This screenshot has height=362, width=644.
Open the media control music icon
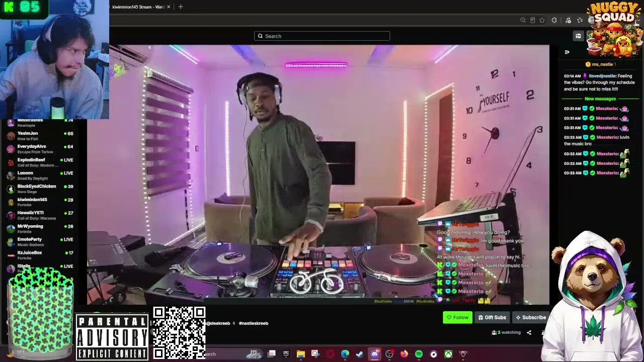568,20
